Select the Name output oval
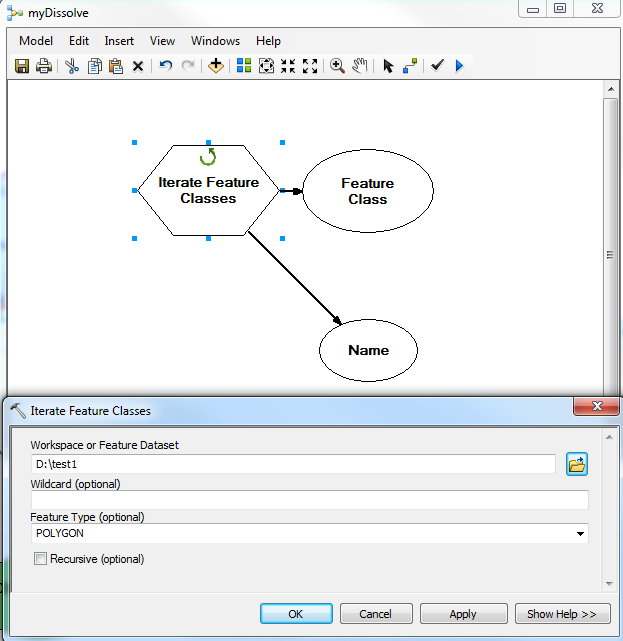The width and height of the screenshot is (623, 641). tap(368, 350)
